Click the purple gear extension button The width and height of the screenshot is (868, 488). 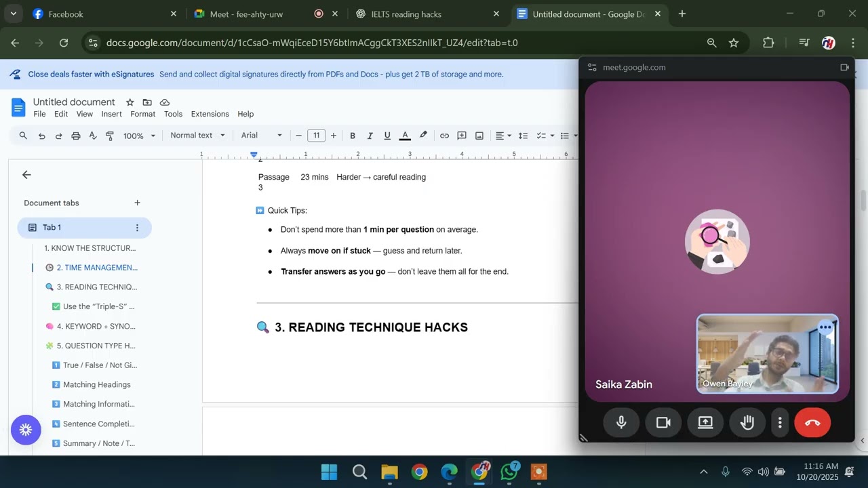[x=26, y=430]
